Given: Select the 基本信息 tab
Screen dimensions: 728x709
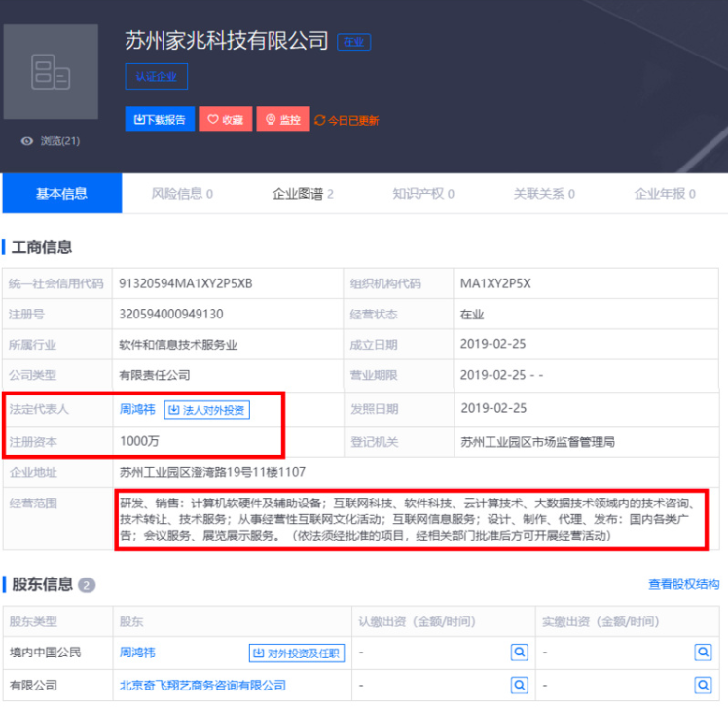Looking at the screenshot, I should point(61,193).
